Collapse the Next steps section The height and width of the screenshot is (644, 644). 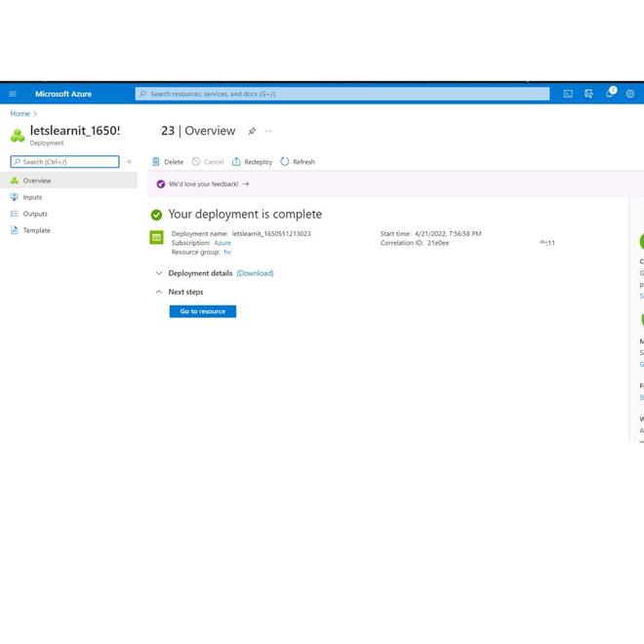pos(159,292)
